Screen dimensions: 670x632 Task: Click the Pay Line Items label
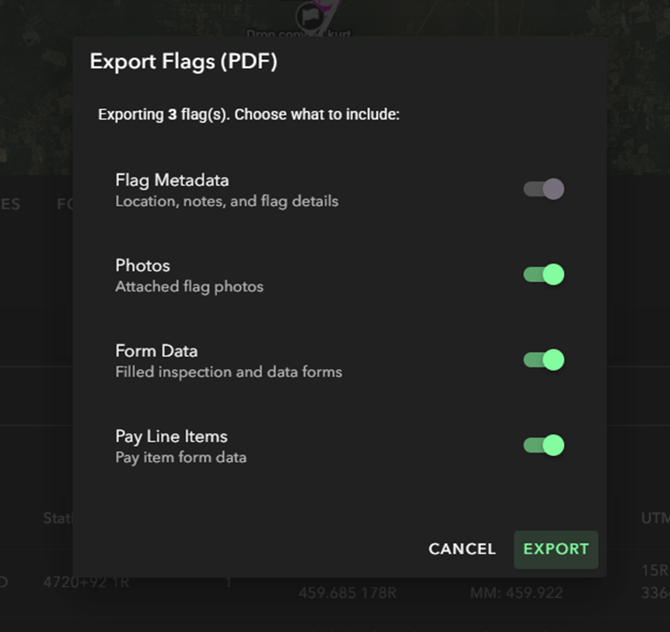[x=171, y=436]
